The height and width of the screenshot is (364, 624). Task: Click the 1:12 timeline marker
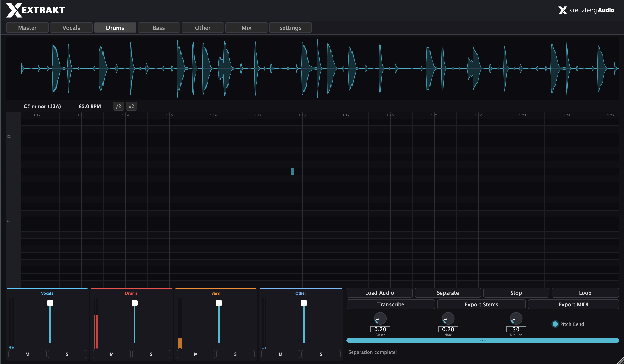click(37, 115)
